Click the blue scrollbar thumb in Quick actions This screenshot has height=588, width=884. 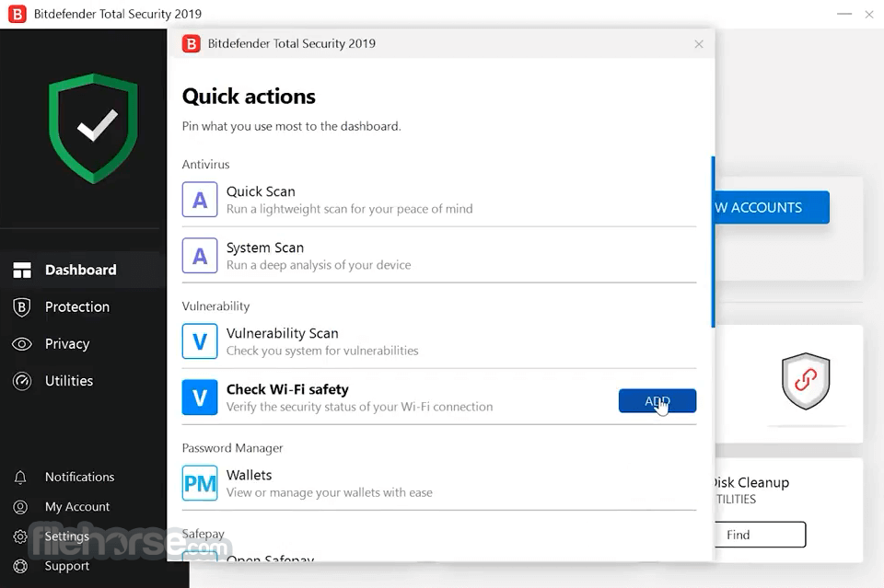coord(713,242)
